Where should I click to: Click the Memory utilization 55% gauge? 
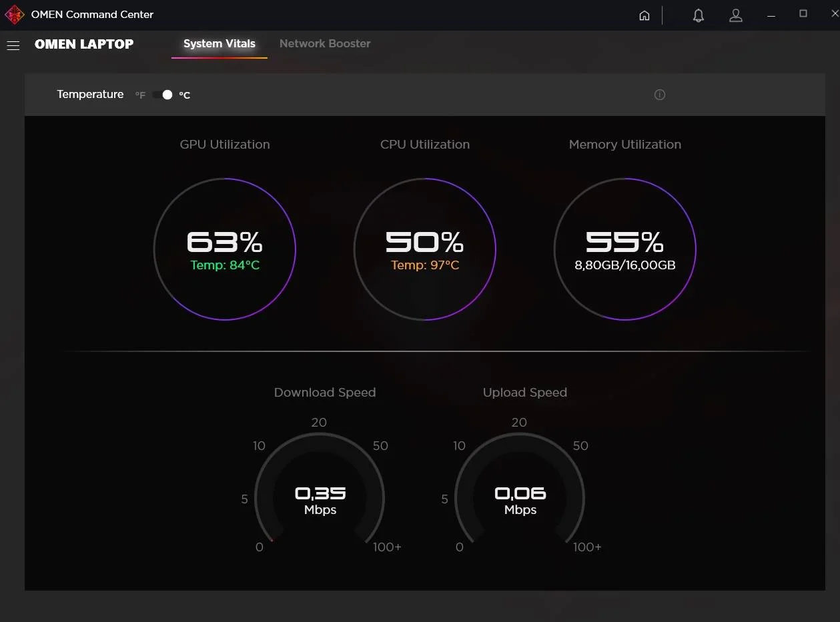coord(625,249)
